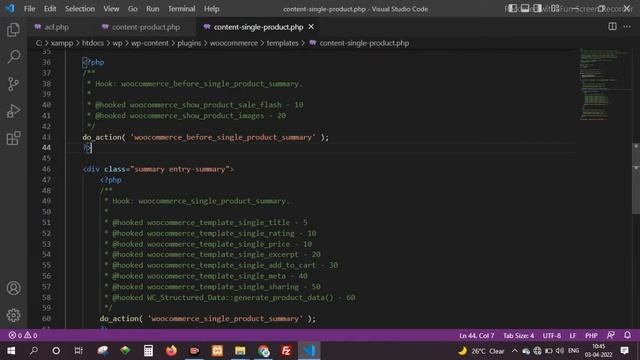
Task: Open notifications bell in status bar
Action: point(627,335)
